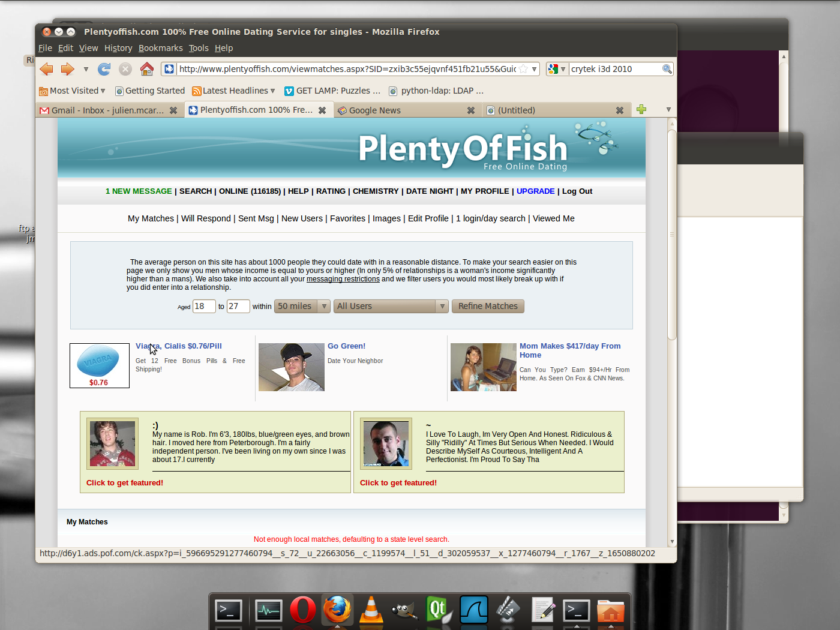The height and width of the screenshot is (630, 840).
Task: Expand the URL bar history dropdown arrow
Action: pos(534,69)
